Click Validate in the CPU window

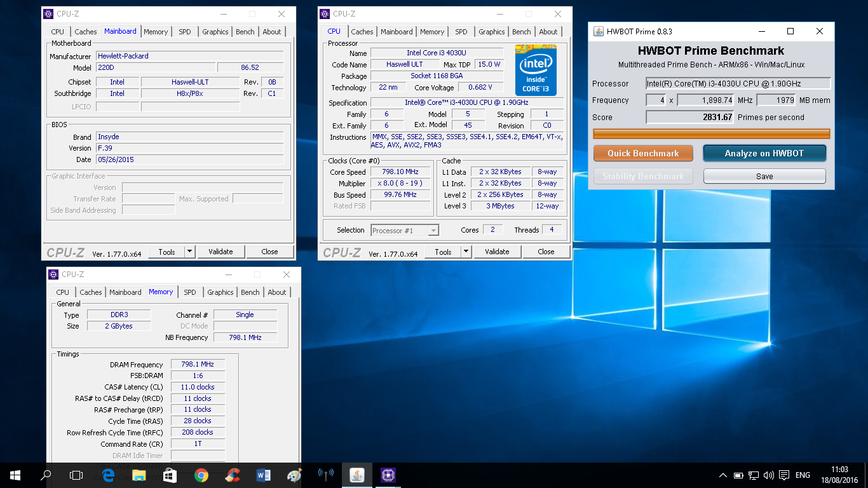point(497,252)
